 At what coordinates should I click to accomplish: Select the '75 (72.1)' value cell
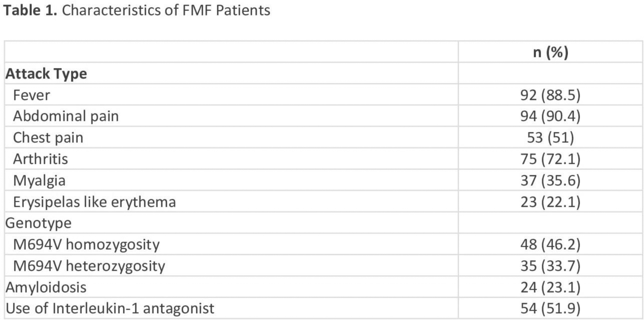(550, 159)
